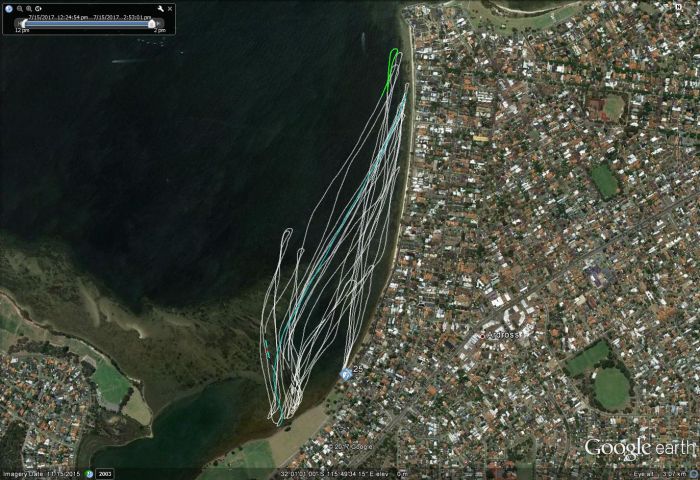Open time slider options wrench
700x480 pixels.
pyautogui.click(x=159, y=8)
